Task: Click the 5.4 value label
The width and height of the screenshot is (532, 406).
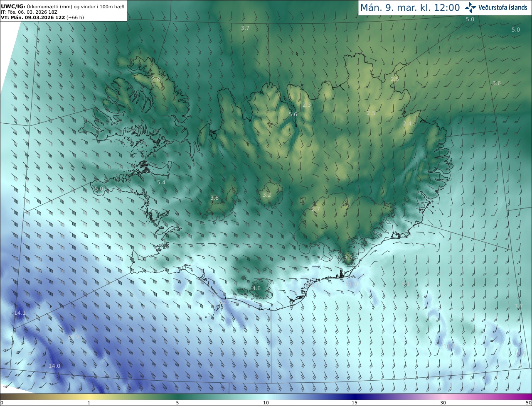Action: tap(161, 183)
